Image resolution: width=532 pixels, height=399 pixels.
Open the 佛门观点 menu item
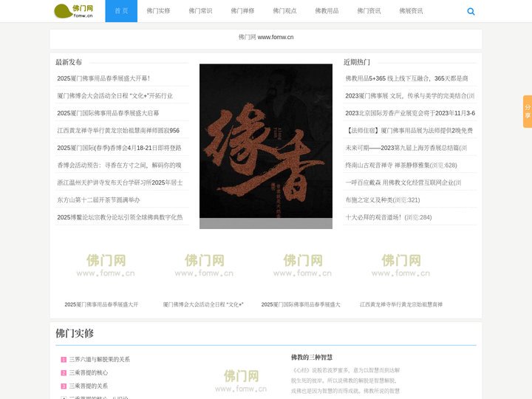(284, 11)
